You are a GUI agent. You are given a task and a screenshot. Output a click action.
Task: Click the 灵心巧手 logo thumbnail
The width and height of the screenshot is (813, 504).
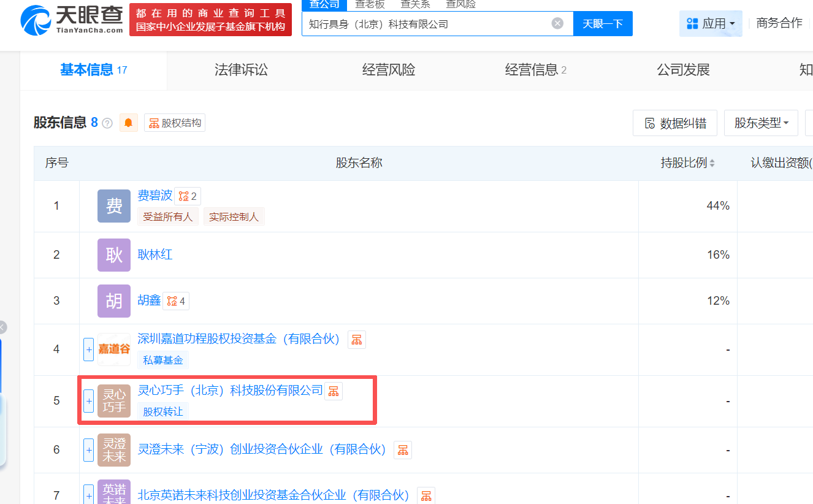pos(114,401)
